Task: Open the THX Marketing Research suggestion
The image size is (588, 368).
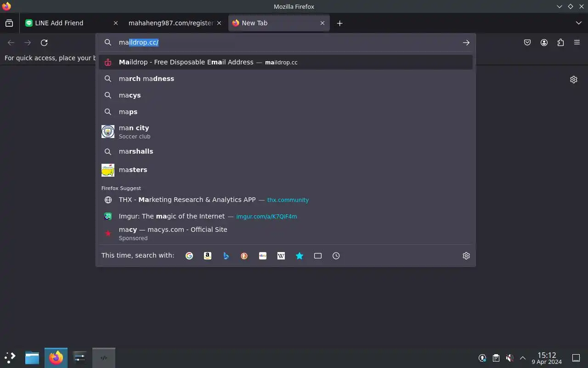Action: click(x=286, y=200)
